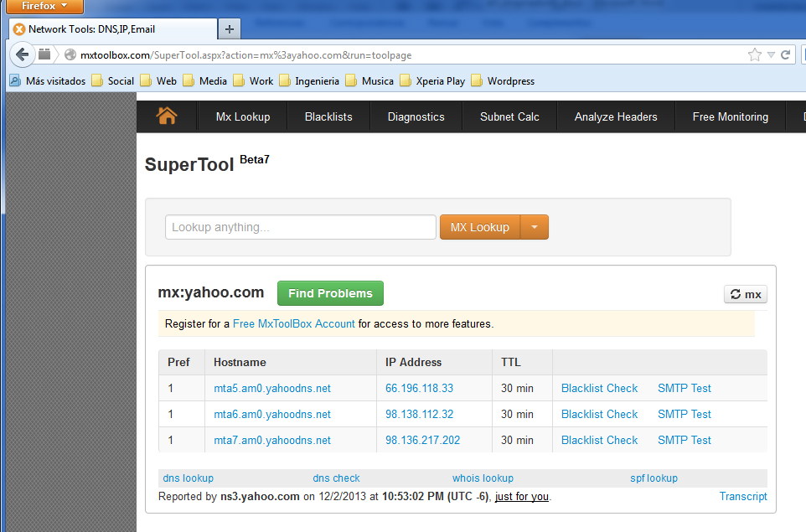
Task: Click IP address 66.196.118.33
Action: [x=420, y=388]
